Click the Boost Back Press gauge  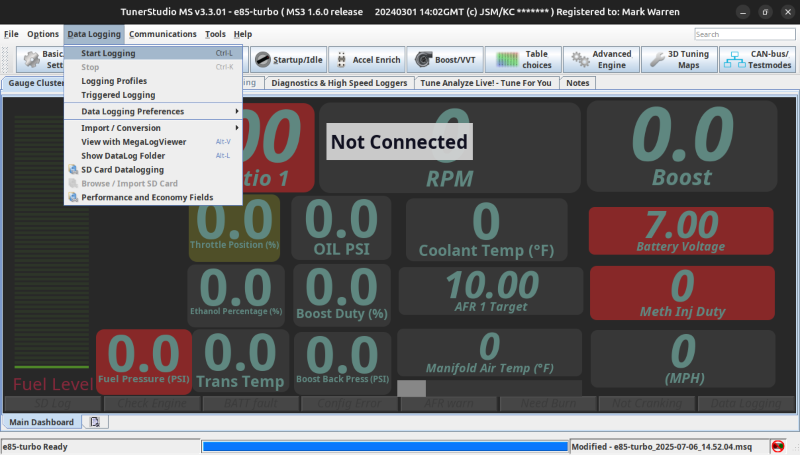342,363
